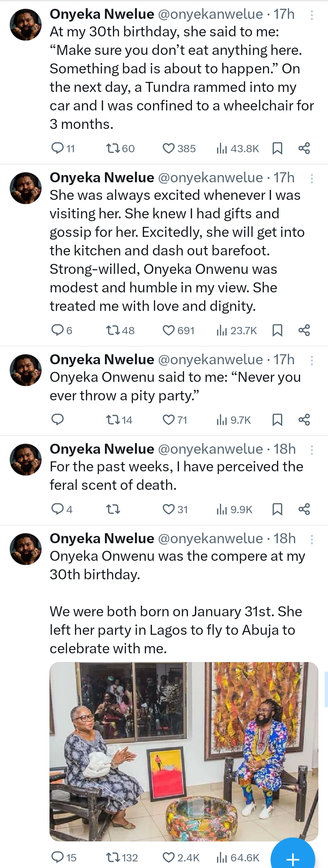This screenshot has width=328, height=868.
Task: Bookmark the 'feral scent of death' tweet
Action: click(x=277, y=509)
